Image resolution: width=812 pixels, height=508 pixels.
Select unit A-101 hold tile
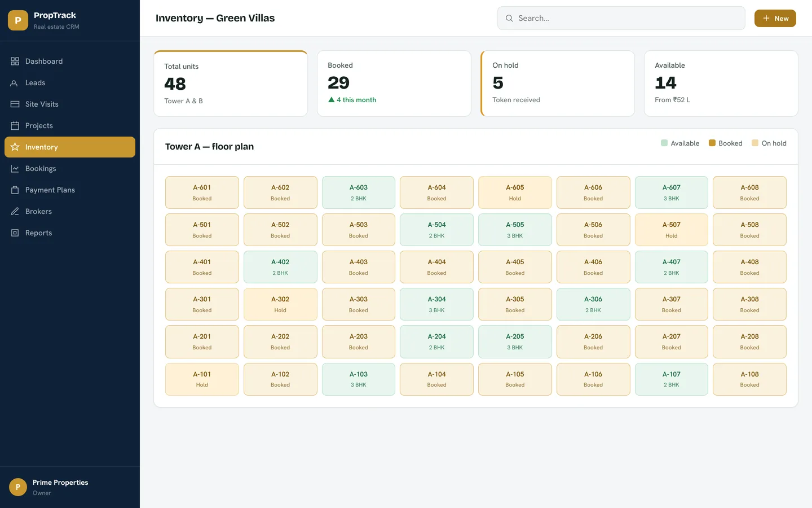point(202,379)
